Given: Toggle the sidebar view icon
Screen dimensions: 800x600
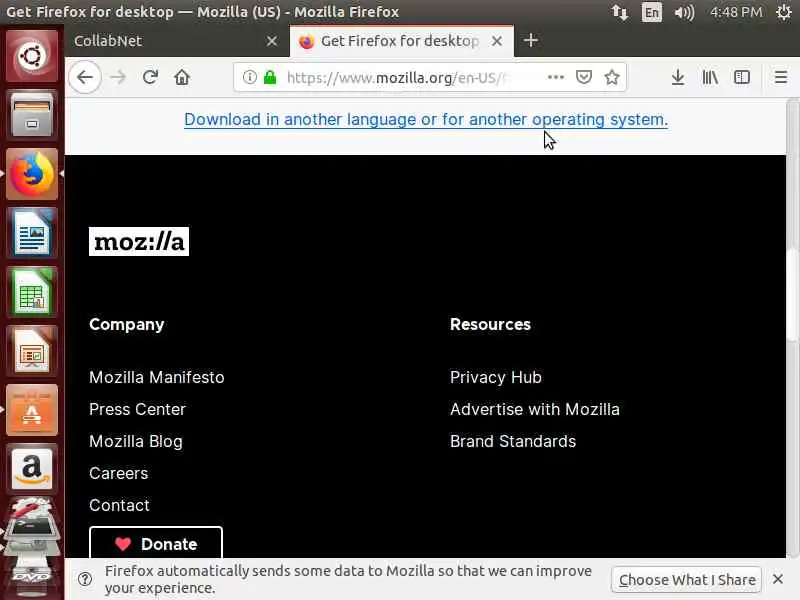Looking at the screenshot, I should tap(742, 78).
